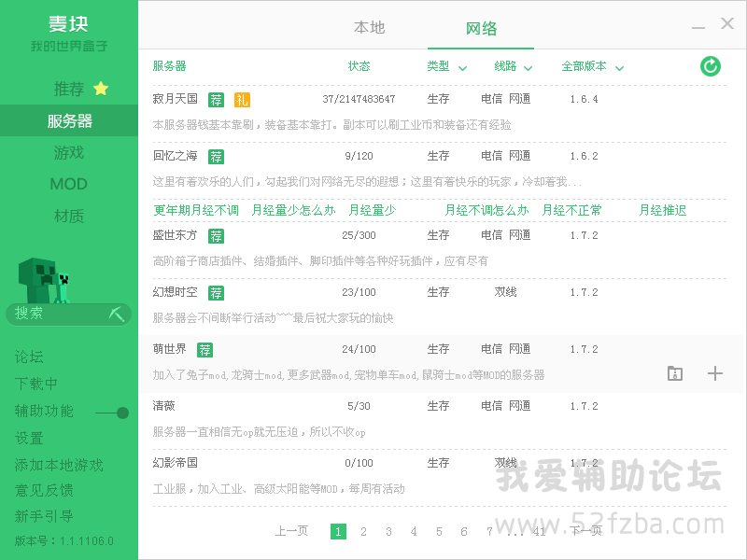
Task: Click the star icon next to 推荐
Action: click(101, 88)
